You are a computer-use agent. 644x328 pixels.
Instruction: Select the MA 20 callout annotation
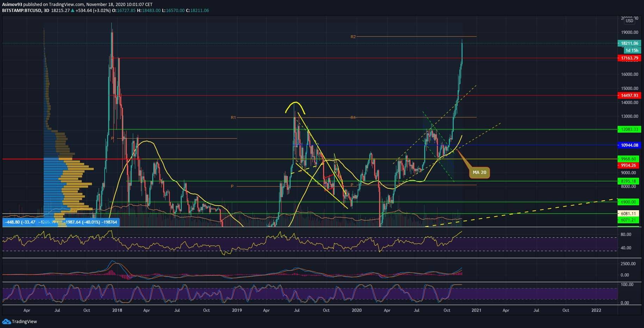pos(479,172)
